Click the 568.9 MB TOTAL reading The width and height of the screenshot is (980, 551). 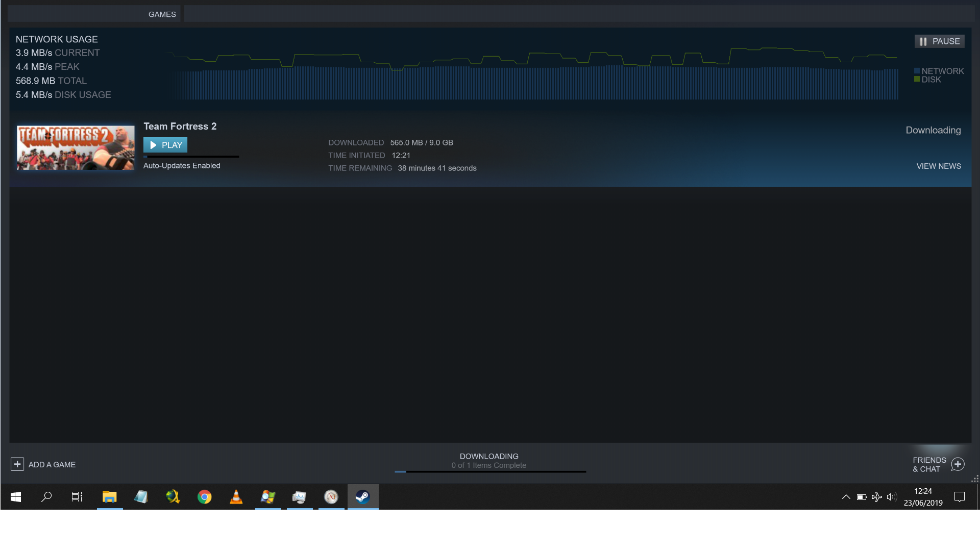coord(51,81)
